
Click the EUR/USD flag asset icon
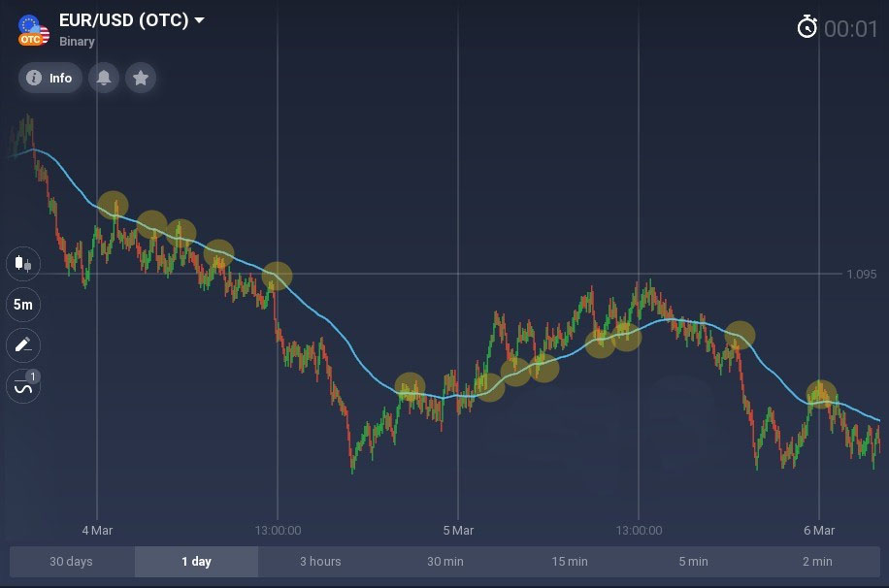click(33, 30)
